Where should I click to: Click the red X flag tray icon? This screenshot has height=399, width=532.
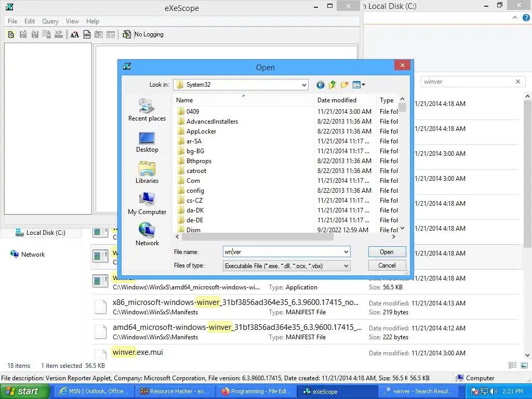tap(475, 391)
